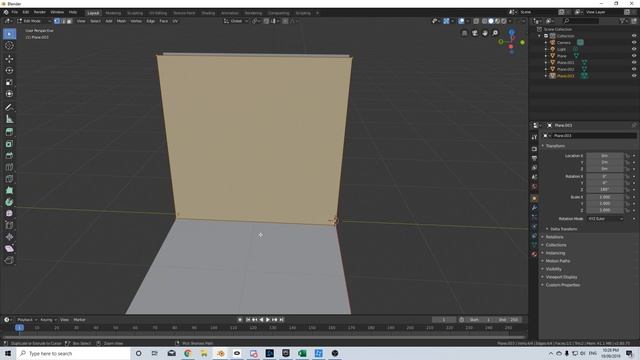Open the Rotation Mode XYZ Euler dropdown
The image size is (640, 360).
click(x=606, y=219)
